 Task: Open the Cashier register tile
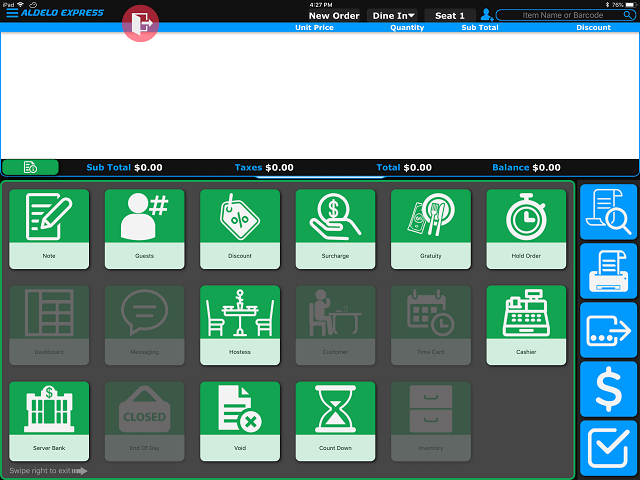point(526,325)
